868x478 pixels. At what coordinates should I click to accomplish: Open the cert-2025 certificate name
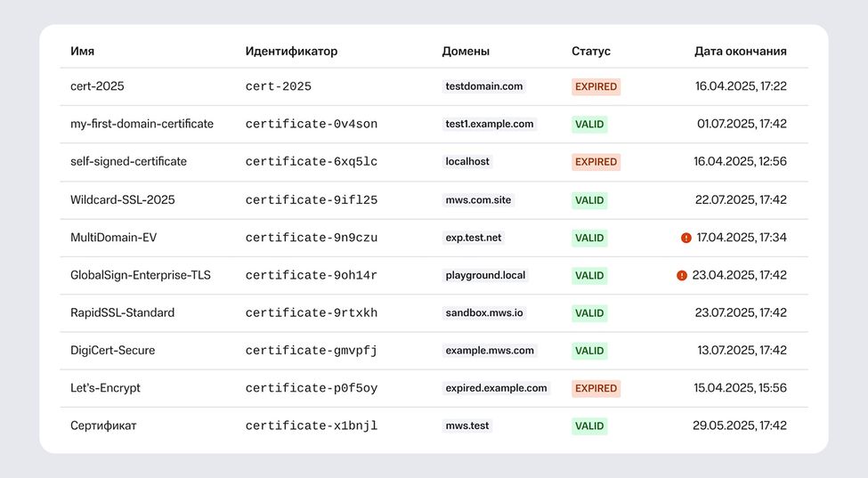tap(98, 86)
